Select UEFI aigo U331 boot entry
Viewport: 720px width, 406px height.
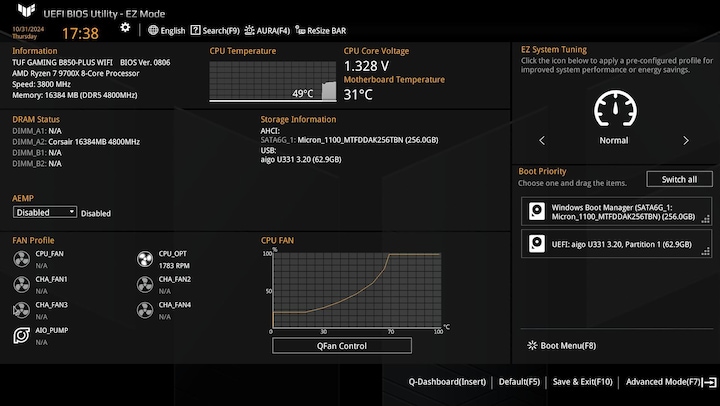click(x=616, y=244)
